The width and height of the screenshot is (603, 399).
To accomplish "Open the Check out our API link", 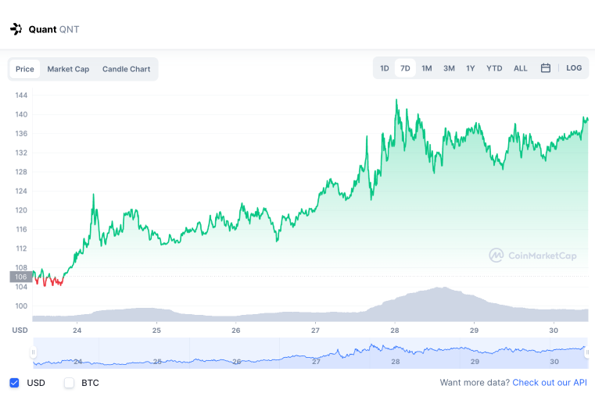I will [x=550, y=383].
